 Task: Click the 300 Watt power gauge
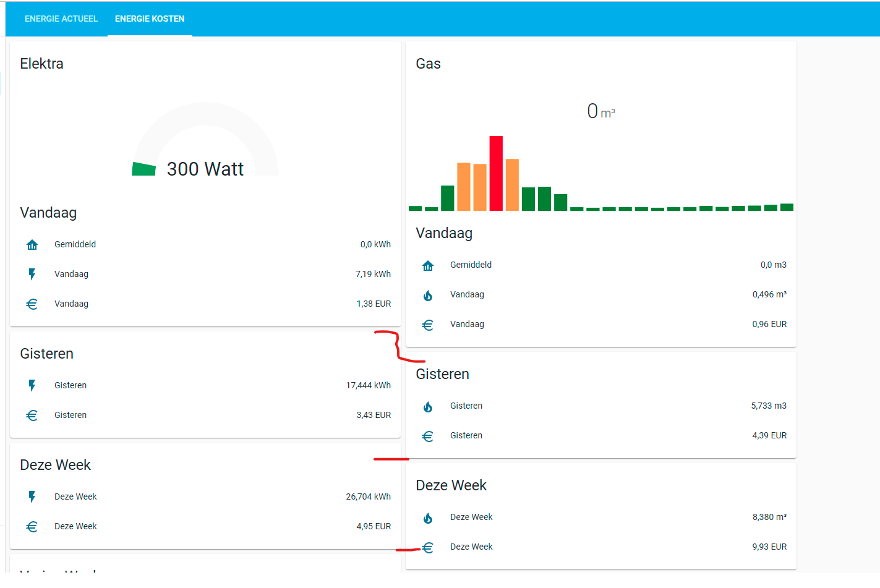205,169
